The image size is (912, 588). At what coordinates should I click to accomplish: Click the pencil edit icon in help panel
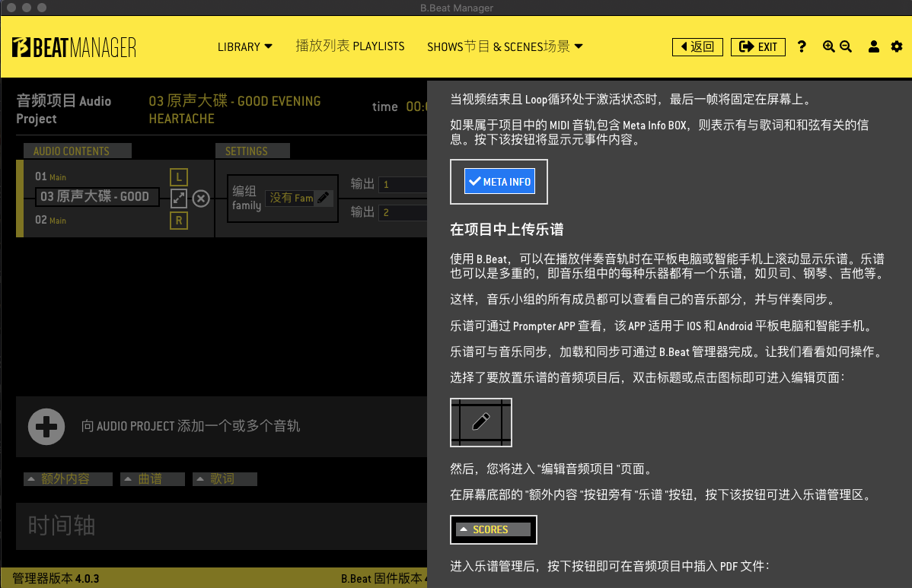[481, 422]
